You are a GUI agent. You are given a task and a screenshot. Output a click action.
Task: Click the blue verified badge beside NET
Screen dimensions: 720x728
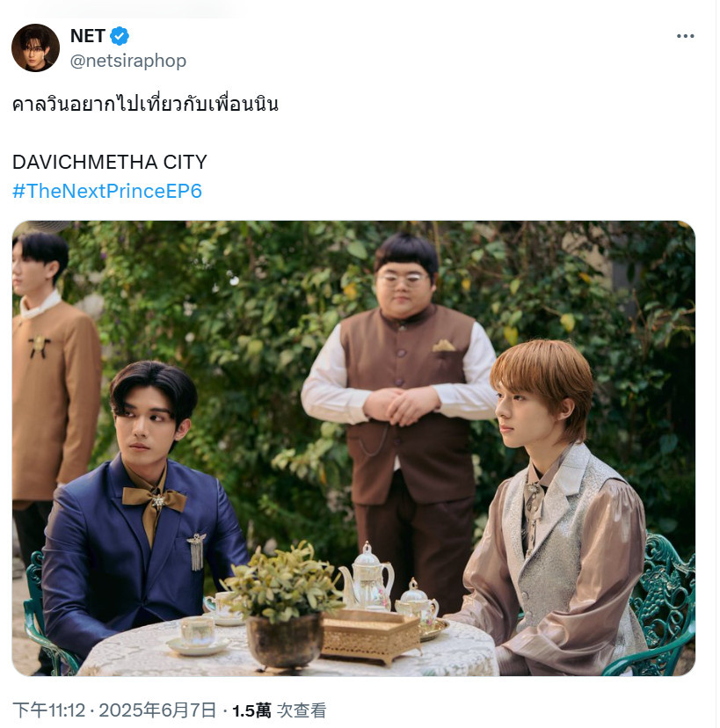120,36
